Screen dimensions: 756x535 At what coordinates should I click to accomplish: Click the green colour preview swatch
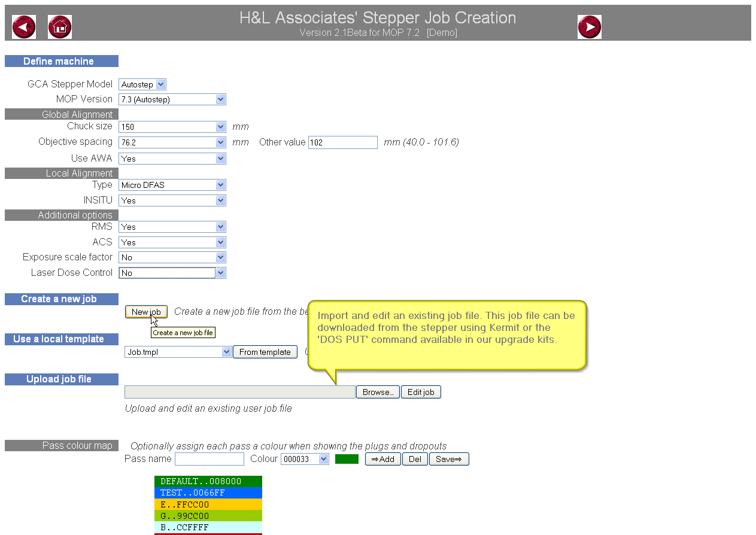coord(347,459)
